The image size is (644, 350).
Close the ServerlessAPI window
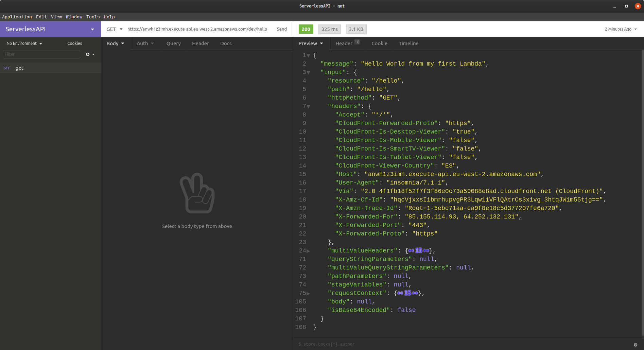point(638,6)
